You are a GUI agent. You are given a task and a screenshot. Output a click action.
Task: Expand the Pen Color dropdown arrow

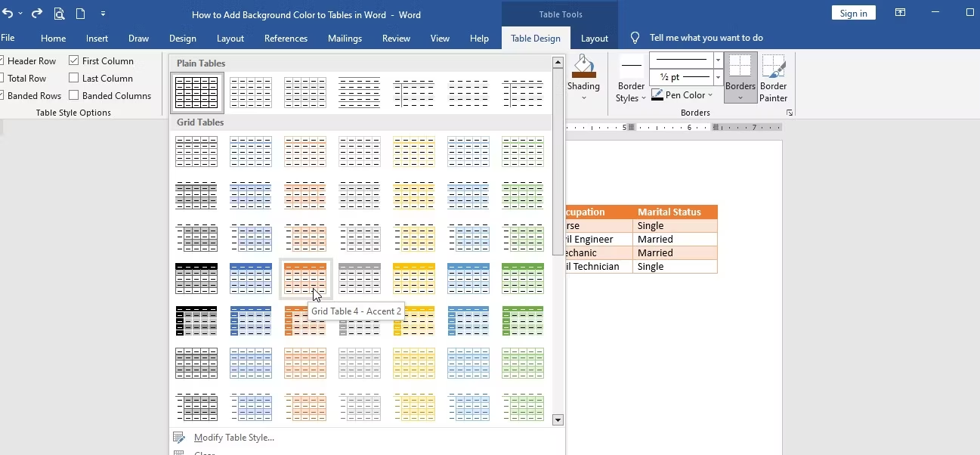click(x=710, y=95)
